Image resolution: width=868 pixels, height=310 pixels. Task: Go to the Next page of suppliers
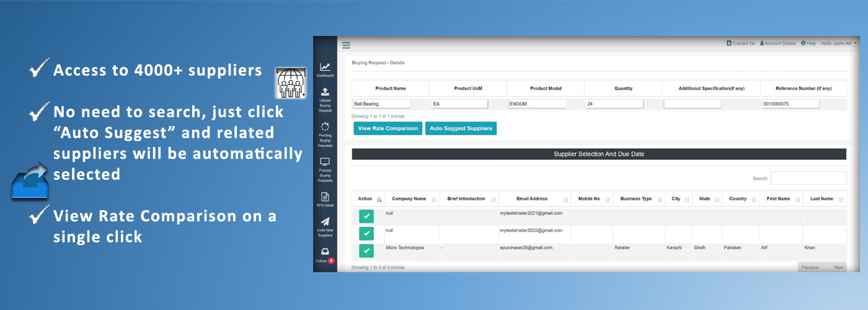coord(838,267)
